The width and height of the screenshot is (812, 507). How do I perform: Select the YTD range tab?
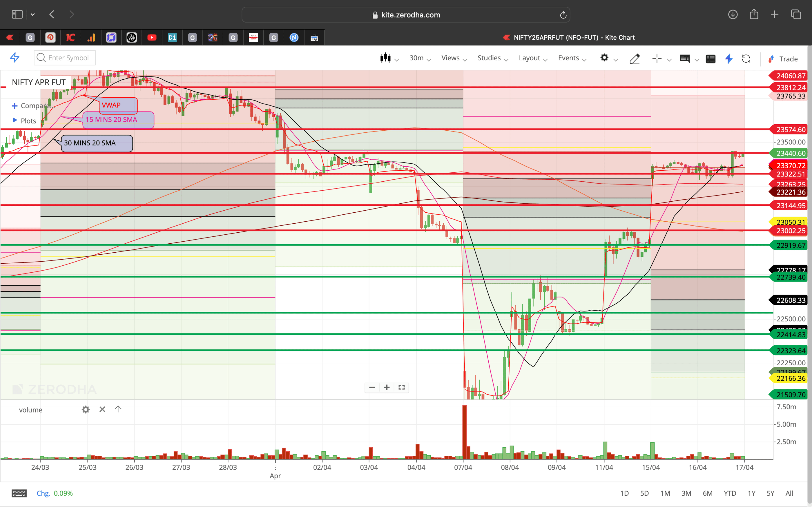point(729,493)
